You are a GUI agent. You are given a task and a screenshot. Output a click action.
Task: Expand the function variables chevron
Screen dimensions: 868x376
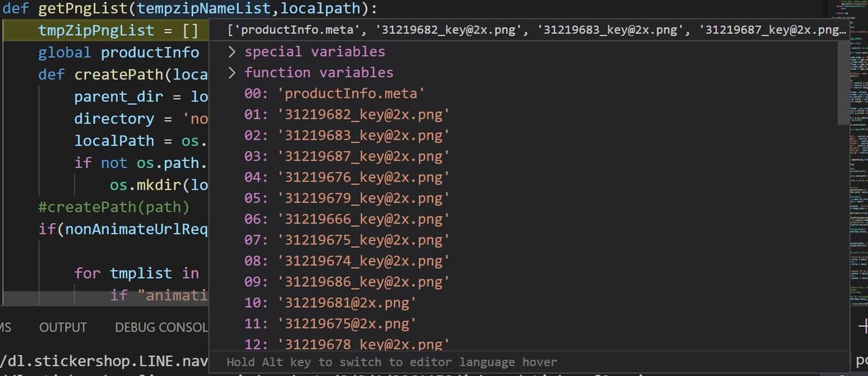click(232, 72)
